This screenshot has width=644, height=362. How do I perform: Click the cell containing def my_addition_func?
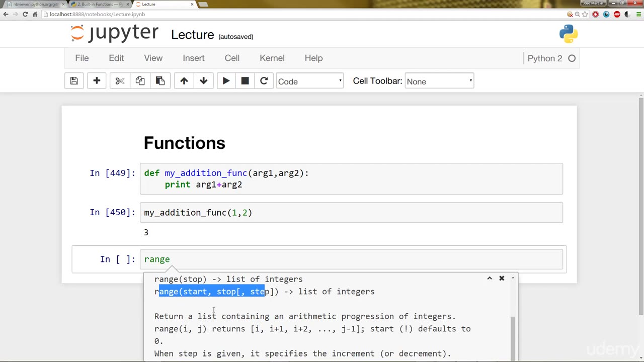pyautogui.click(x=351, y=178)
